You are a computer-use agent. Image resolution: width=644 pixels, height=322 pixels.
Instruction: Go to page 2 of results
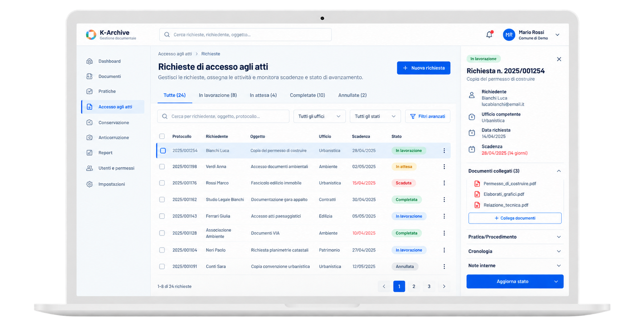point(414,286)
